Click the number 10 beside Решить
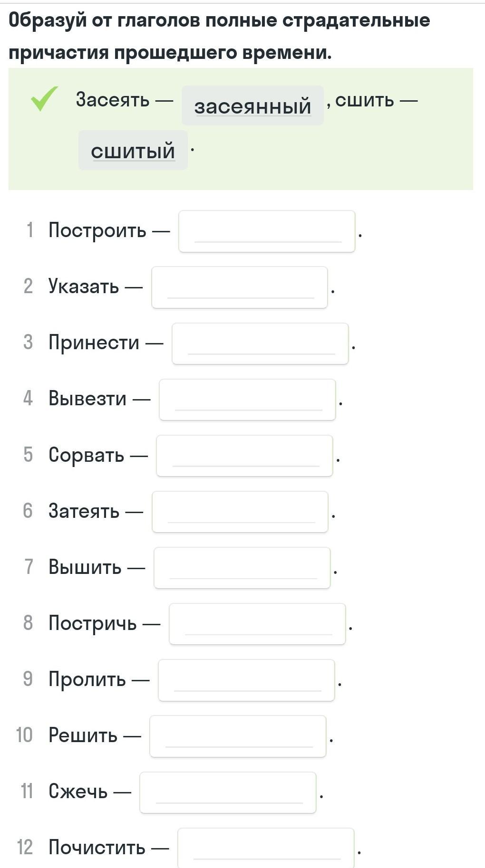 [24, 735]
